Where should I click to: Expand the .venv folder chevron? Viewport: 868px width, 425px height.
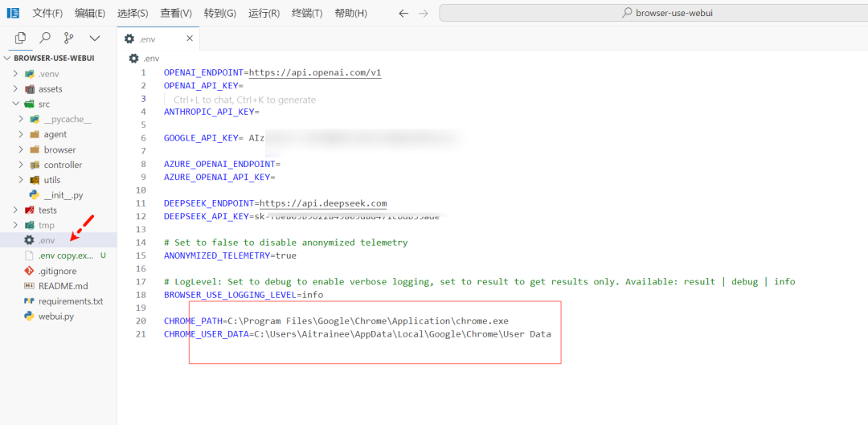pos(15,74)
